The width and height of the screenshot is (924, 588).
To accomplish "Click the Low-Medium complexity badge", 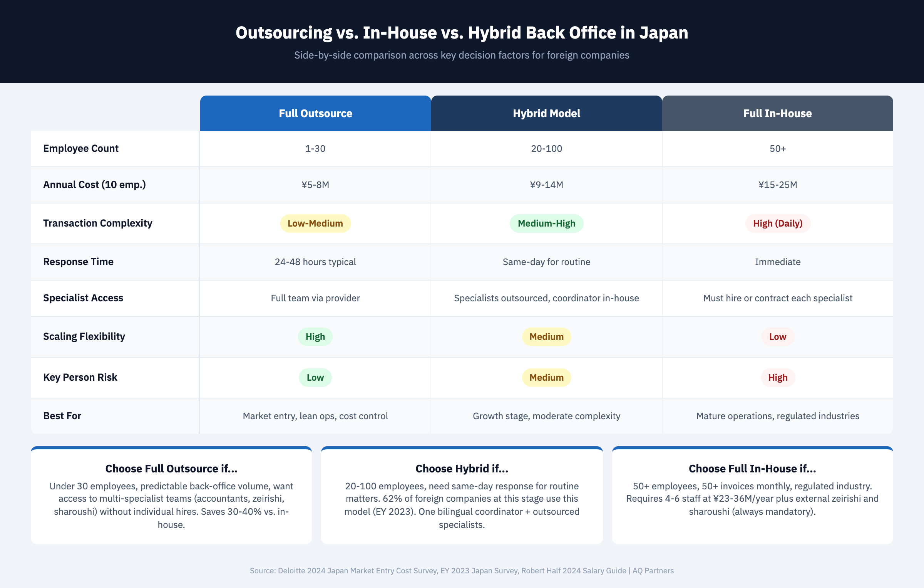I will point(315,223).
